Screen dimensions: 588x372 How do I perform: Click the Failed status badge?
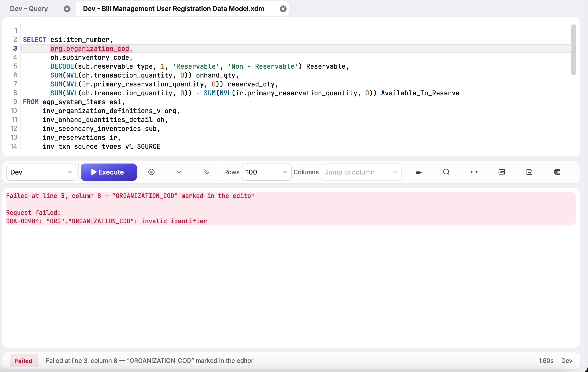coord(24,361)
